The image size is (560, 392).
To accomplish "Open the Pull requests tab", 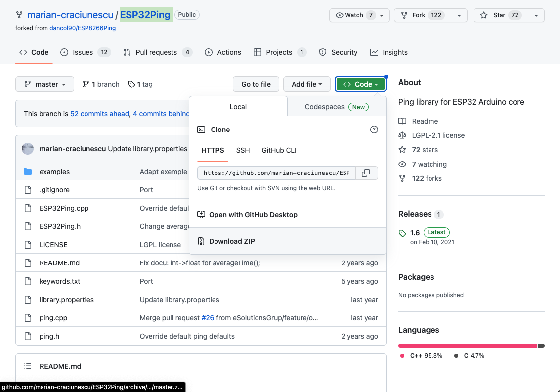I will coord(158,52).
